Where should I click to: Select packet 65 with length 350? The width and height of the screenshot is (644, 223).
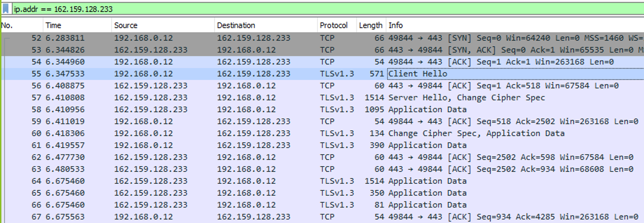point(322,193)
